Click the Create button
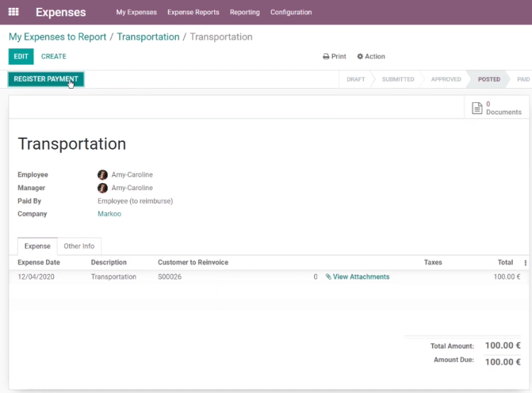532x393 pixels. 54,56
